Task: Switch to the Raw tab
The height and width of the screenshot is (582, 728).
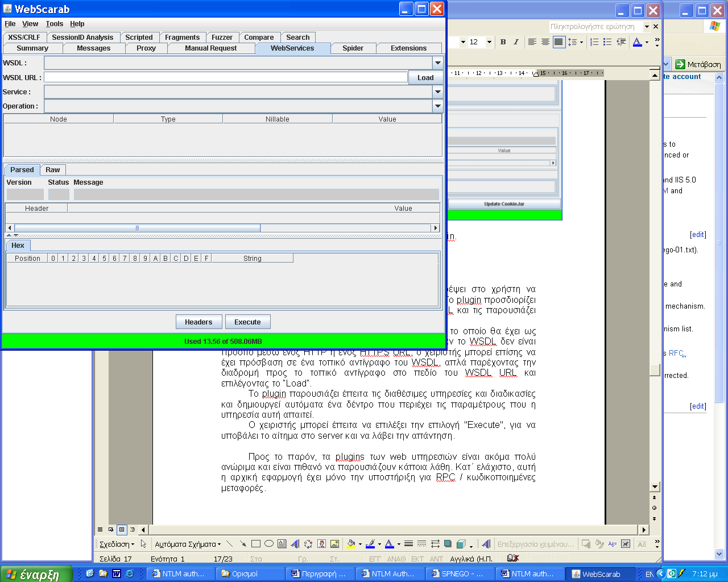Action: (53, 170)
